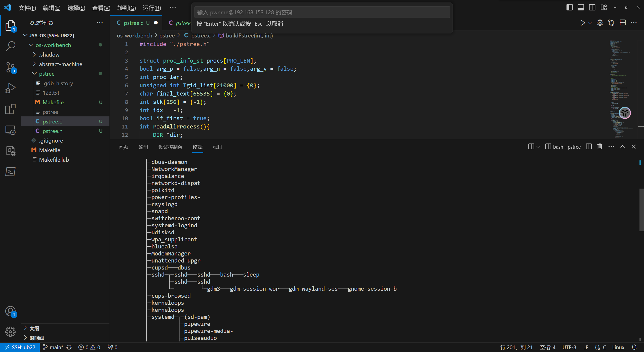Image resolution: width=644 pixels, height=352 pixels.
Task: Open the run button dropdown arrow
Action: pyautogui.click(x=590, y=23)
